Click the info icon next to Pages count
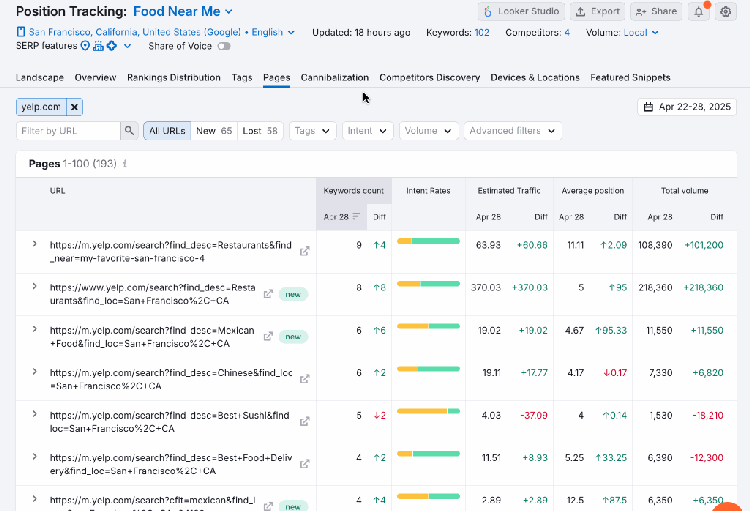 coord(125,164)
